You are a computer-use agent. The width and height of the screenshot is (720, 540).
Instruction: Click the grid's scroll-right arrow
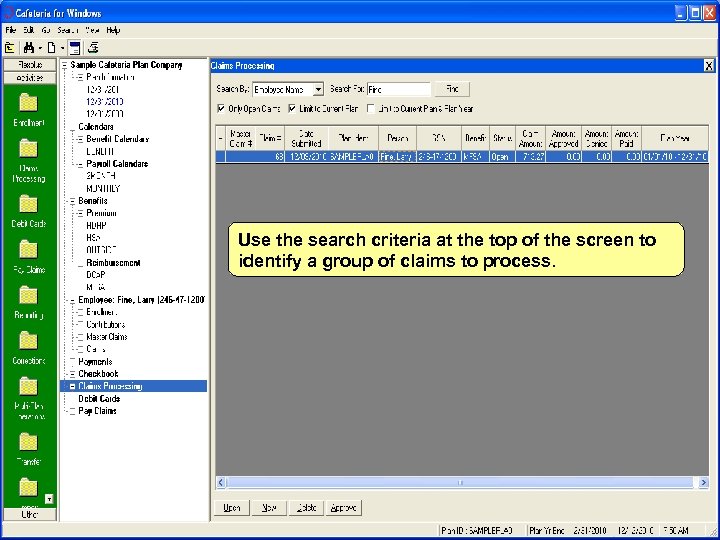click(703, 482)
